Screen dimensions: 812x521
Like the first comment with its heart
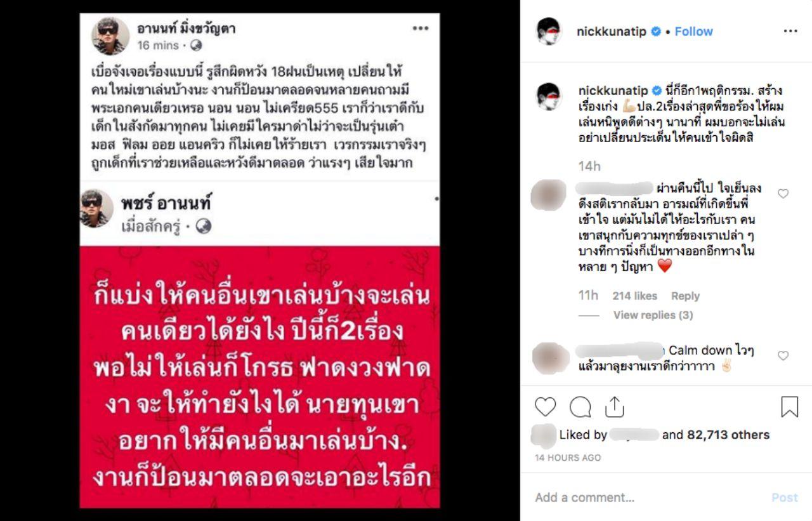[x=783, y=194]
